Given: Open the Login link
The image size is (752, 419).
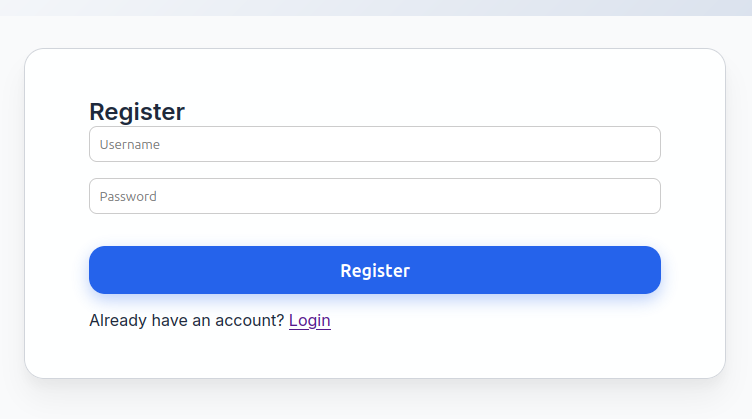Looking at the screenshot, I should point(309,321).
